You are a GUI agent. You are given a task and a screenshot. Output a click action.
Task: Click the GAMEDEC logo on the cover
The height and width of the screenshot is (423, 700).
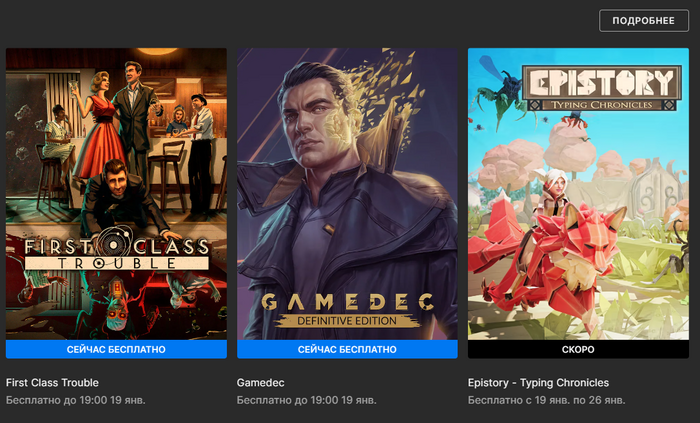[x=347, y=302]
